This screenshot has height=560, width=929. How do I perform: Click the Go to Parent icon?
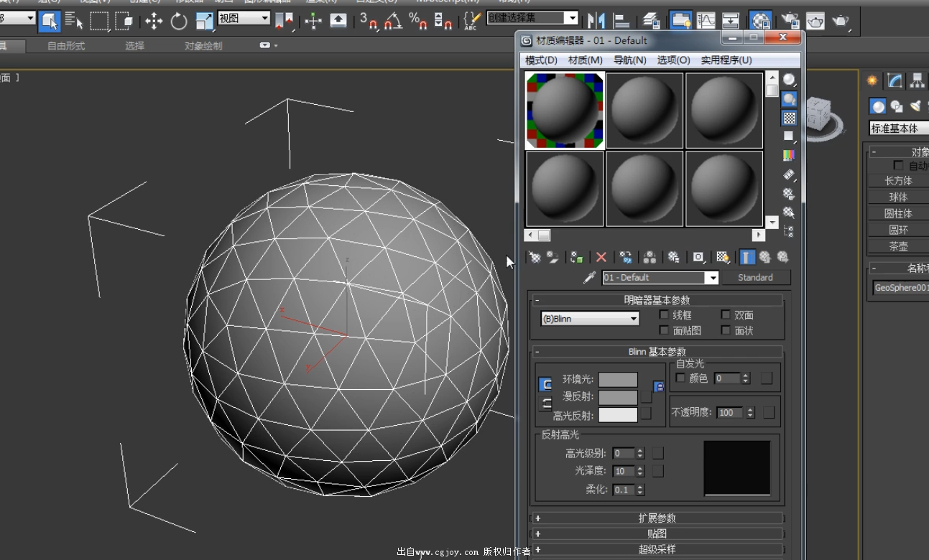[x=765, y=257]
